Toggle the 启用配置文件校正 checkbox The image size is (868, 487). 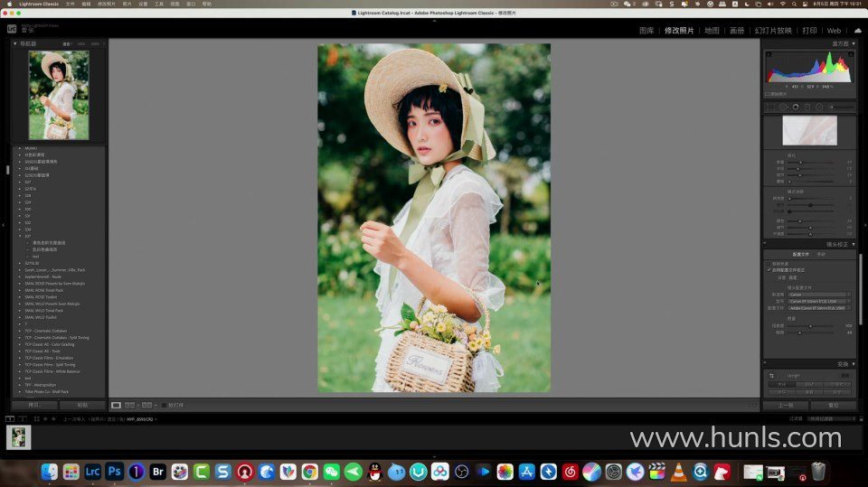[769, 270]
